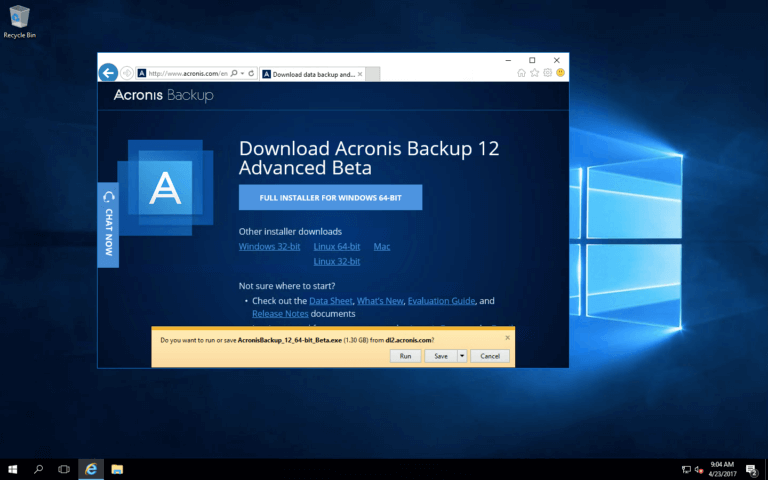Dismiss the download notification bar with X

coord(507,337)
